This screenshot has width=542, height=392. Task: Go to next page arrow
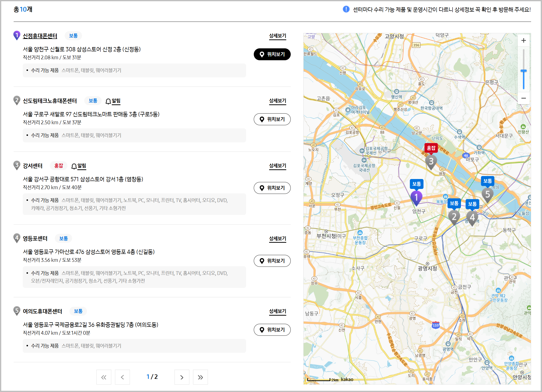coord(182,377)
